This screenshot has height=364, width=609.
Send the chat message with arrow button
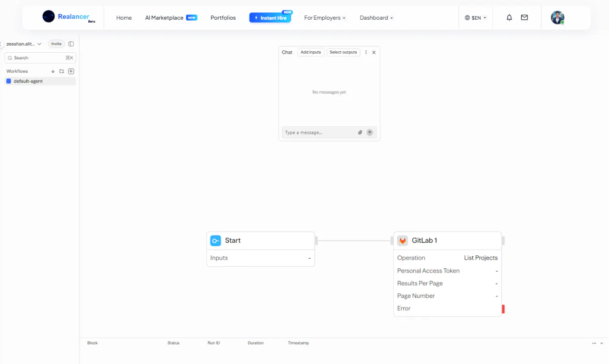pos(370,133)
